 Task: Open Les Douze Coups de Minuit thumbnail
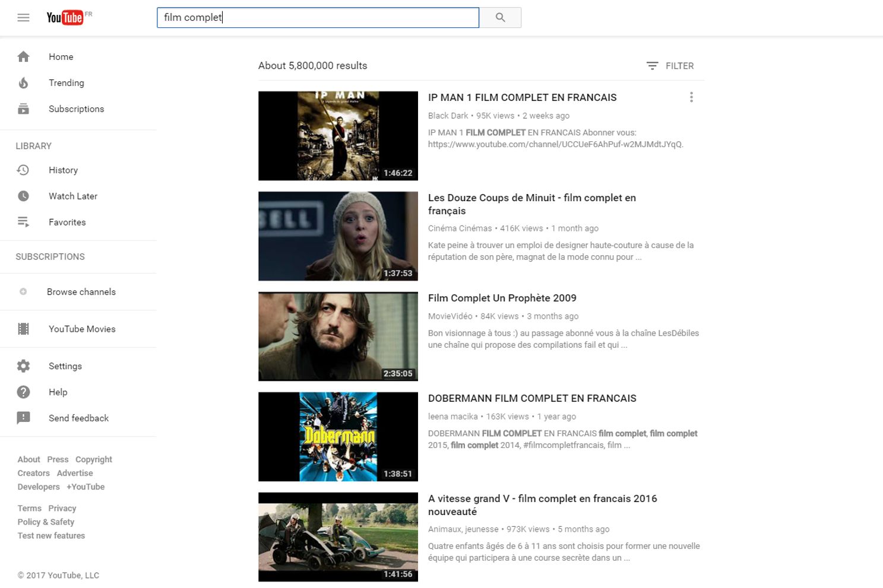pyautogui.click(x=338, y=236)
